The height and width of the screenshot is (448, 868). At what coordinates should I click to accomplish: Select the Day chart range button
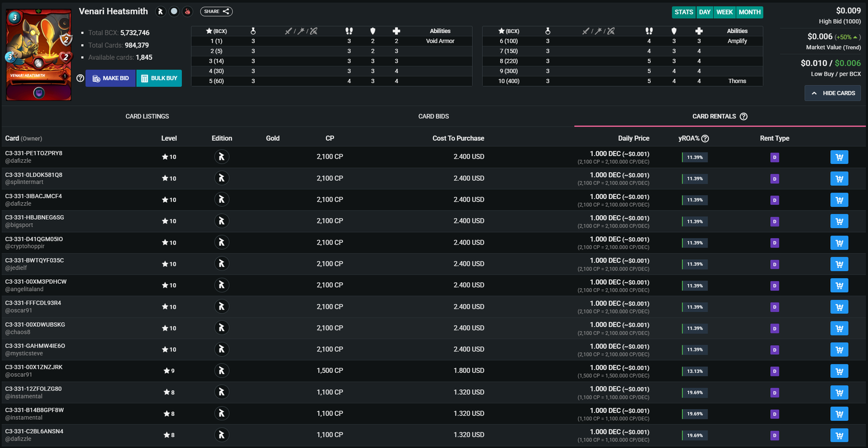click(x=705, y=12)
